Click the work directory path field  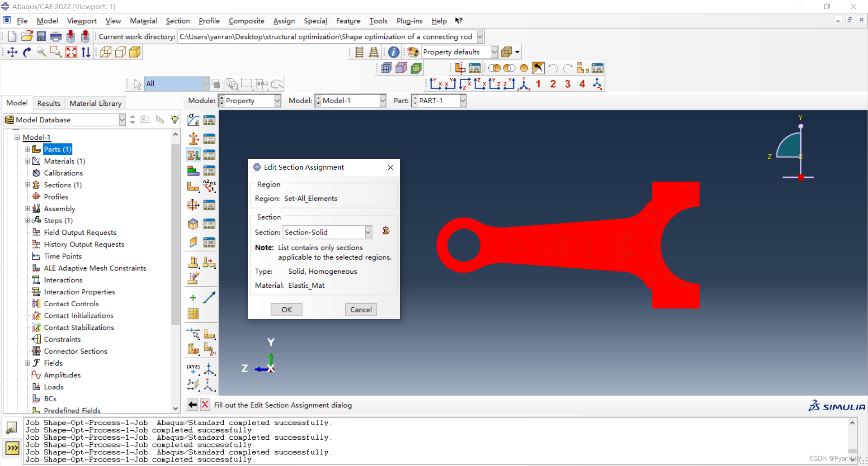(327, 37)
